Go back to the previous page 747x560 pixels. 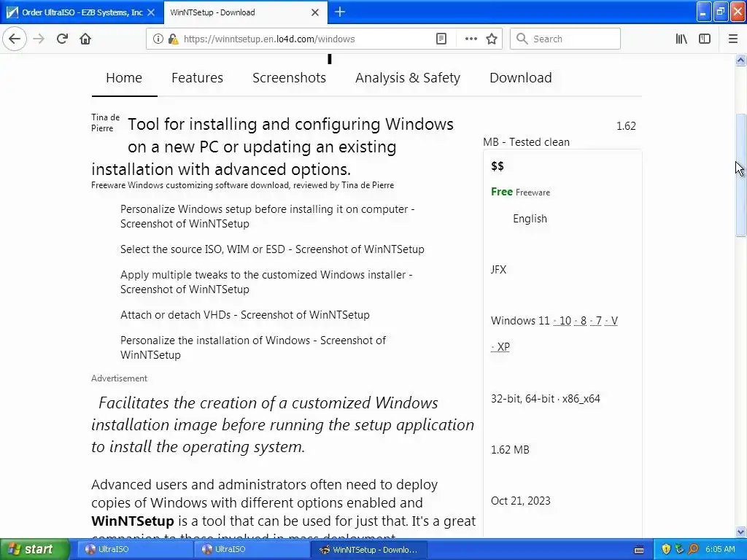pos(15,39)
